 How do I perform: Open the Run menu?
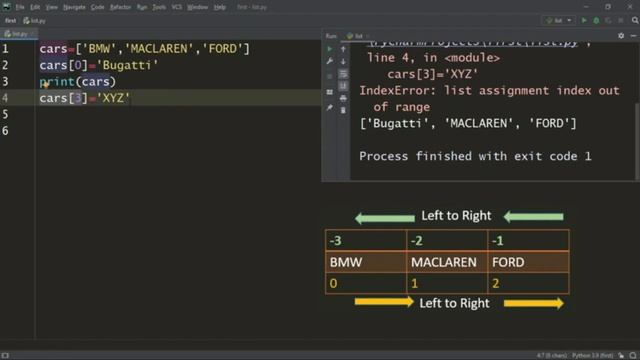pyautogui.click(x=142, y=7)
